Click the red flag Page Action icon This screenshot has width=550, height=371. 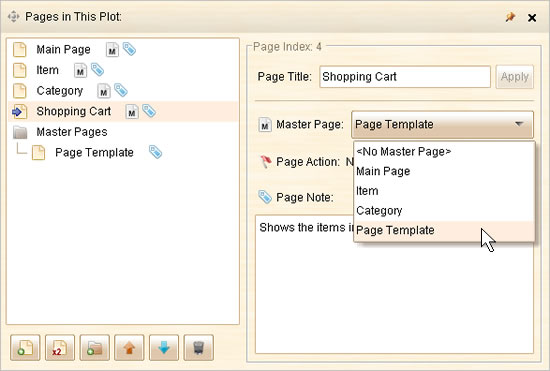coord(266,162)
